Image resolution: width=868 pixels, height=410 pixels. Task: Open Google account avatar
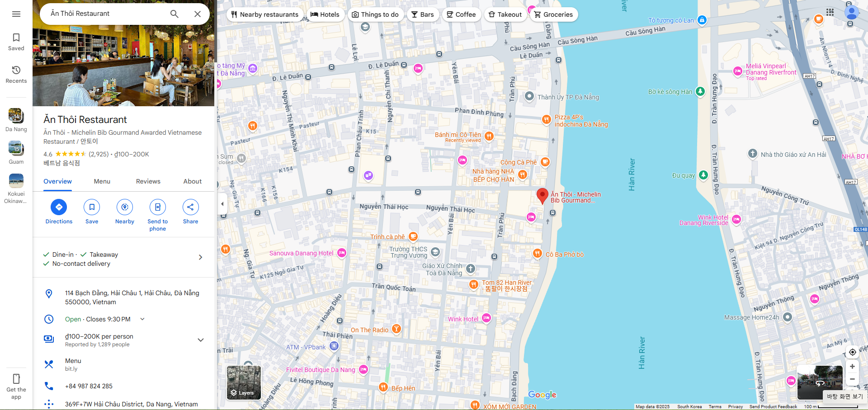pos(852,12)
